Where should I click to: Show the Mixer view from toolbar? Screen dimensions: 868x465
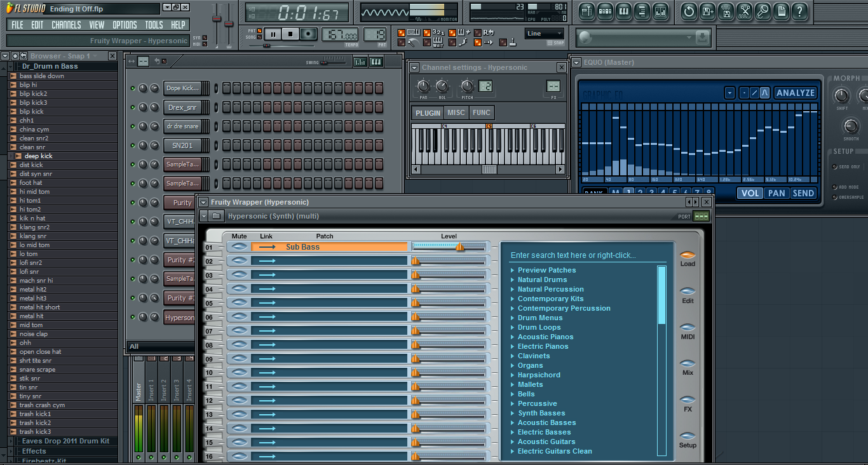pyautogui.click(x=660, y=11)
